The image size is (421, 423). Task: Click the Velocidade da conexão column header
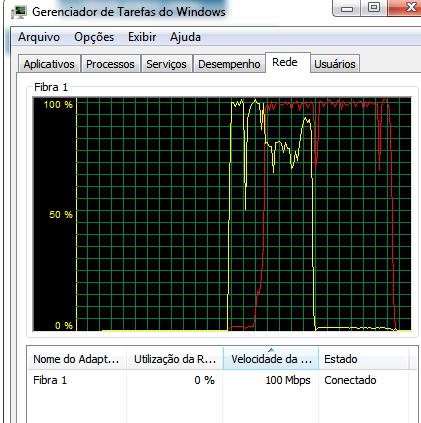[271, 359]
